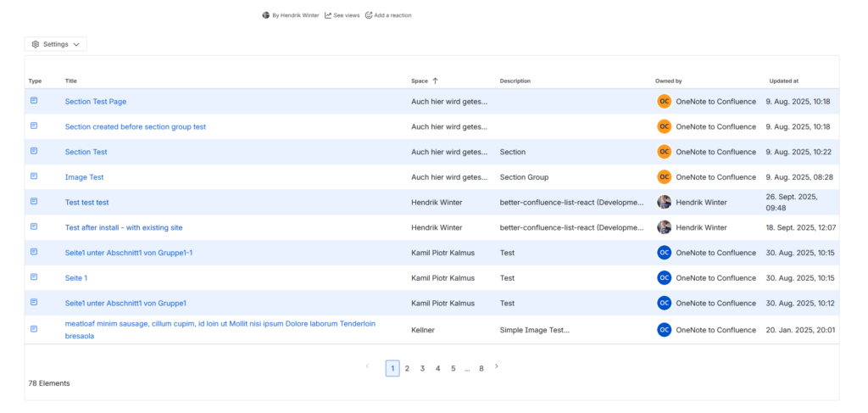Viewport: 868px width, 413px height.
Task: Jump to page 8 in pagination
Action: point(481,368)
